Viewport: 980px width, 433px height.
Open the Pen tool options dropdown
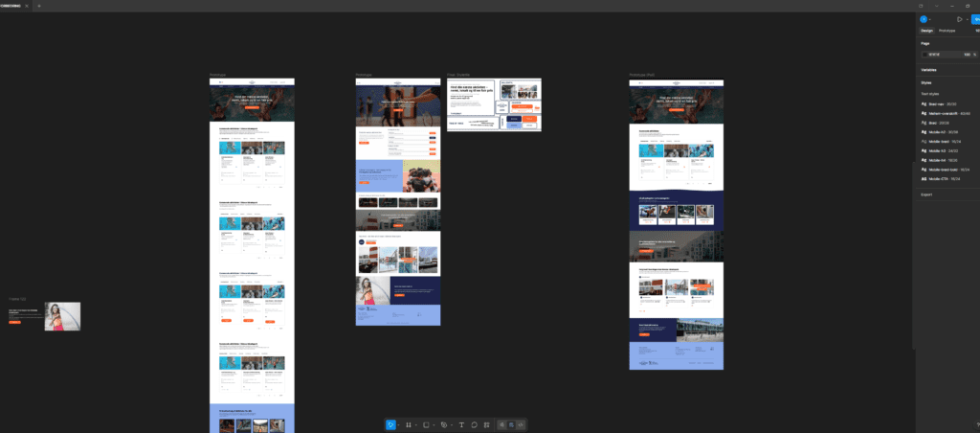(452, 425)
